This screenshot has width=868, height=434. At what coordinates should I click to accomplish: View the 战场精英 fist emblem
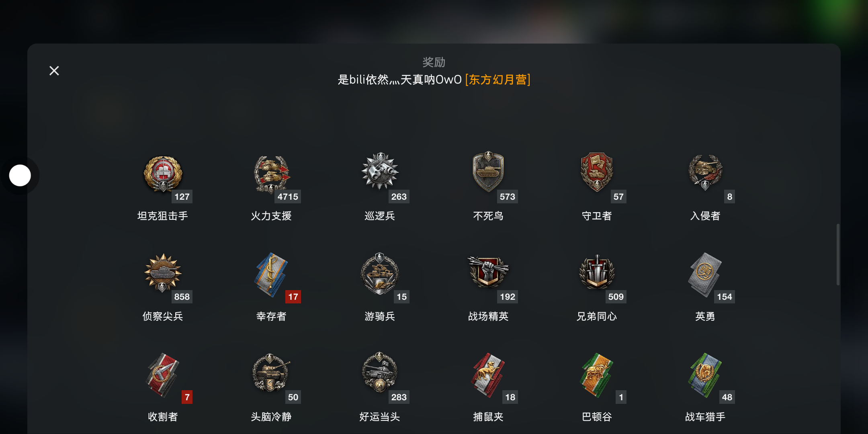point(488,272)
